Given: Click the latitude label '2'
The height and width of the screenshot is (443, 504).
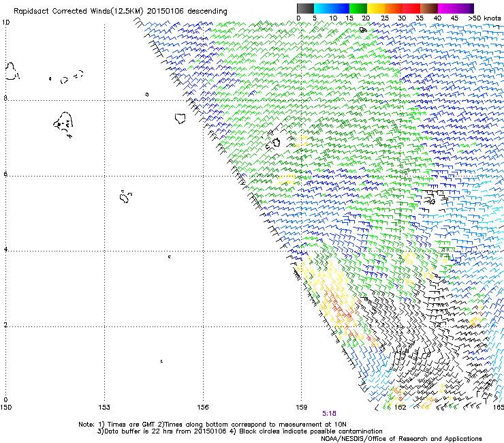Looking at the screenshot, I should (5, 325).
